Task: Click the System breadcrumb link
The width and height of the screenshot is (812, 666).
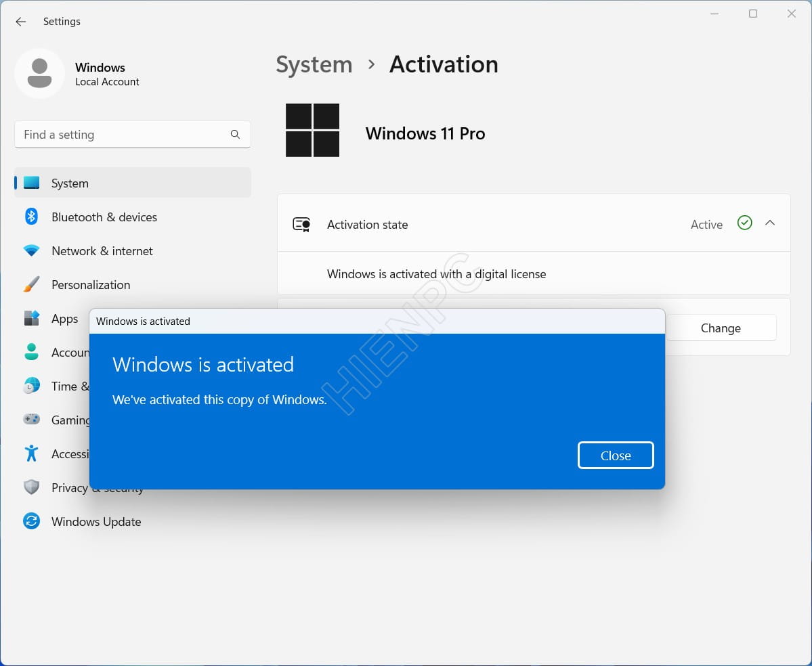Action: (314, 65)
